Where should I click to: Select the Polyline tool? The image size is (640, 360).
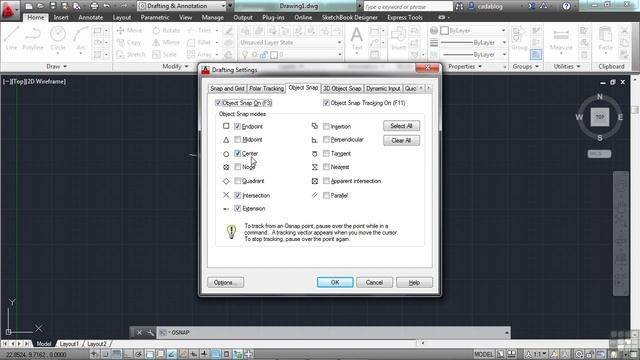[33, 38]
